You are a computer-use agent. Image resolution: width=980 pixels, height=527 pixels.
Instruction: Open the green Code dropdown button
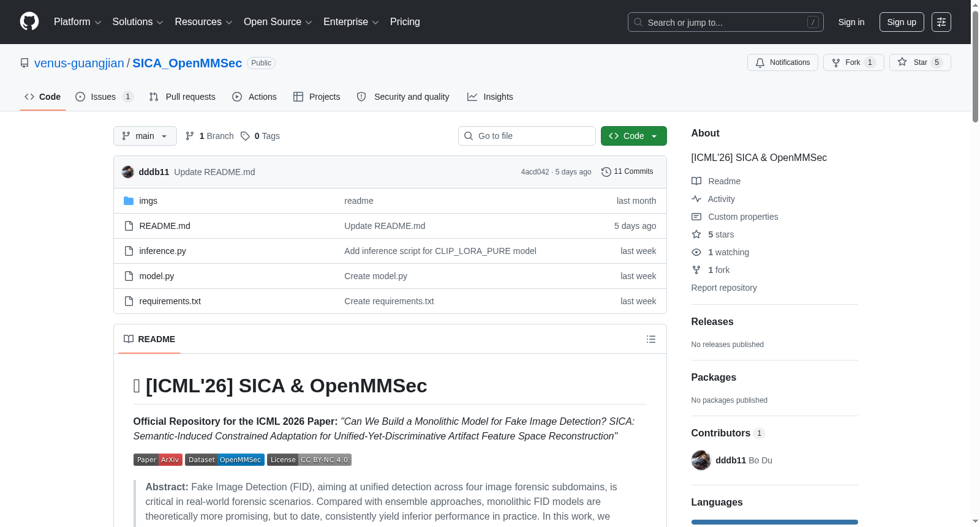[634, 136]
